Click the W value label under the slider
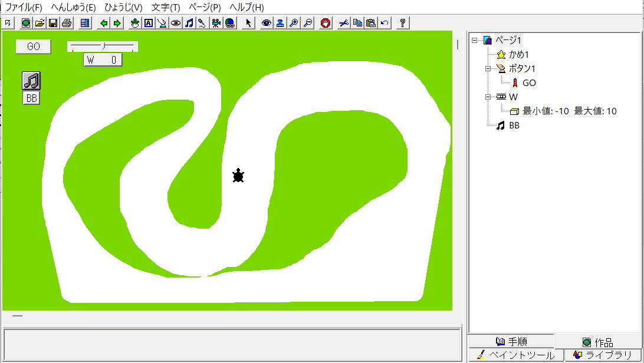Image resolution: width=644 pixels, height=363 pixels. click(x=103, y=60)
